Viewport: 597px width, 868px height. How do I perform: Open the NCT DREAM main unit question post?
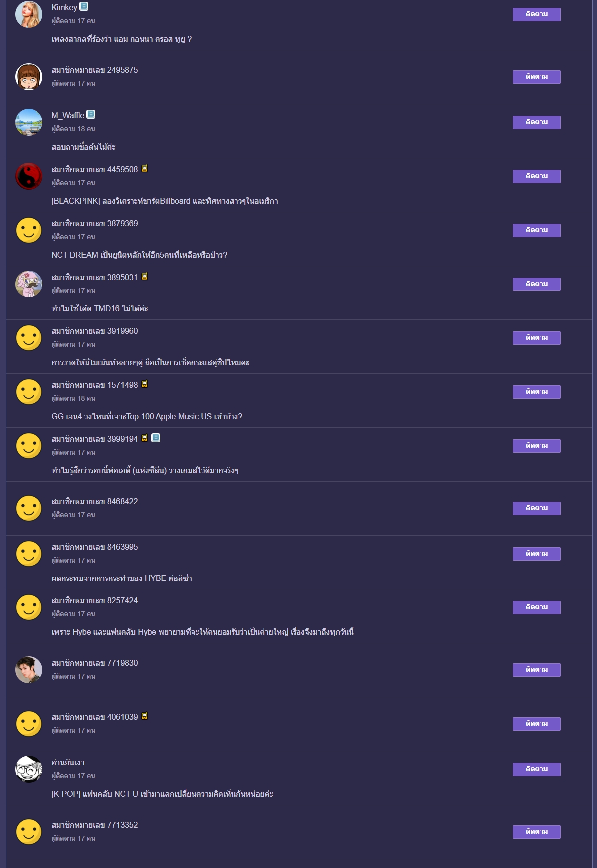139,255
